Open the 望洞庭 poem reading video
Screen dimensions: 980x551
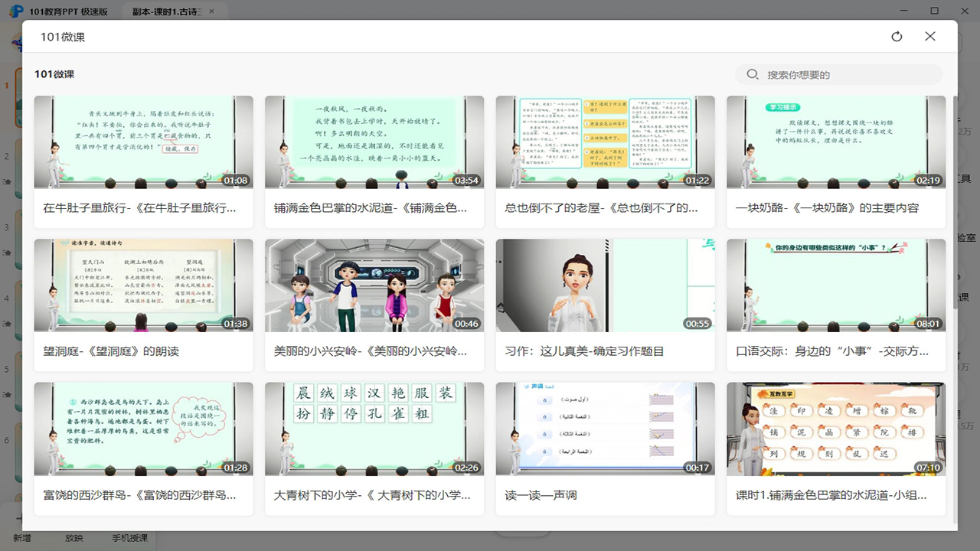point(142,285)
